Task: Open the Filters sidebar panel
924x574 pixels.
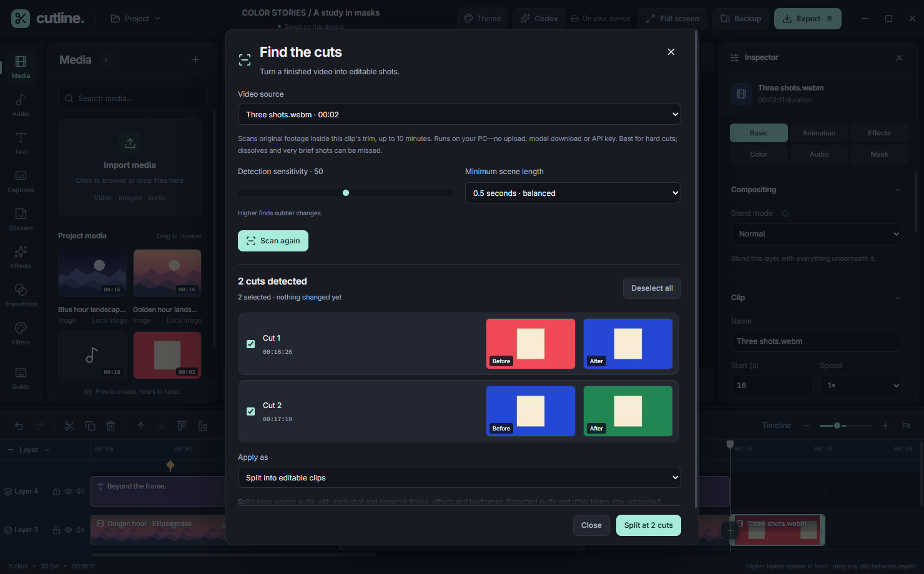Action: [x=21, y=334]
